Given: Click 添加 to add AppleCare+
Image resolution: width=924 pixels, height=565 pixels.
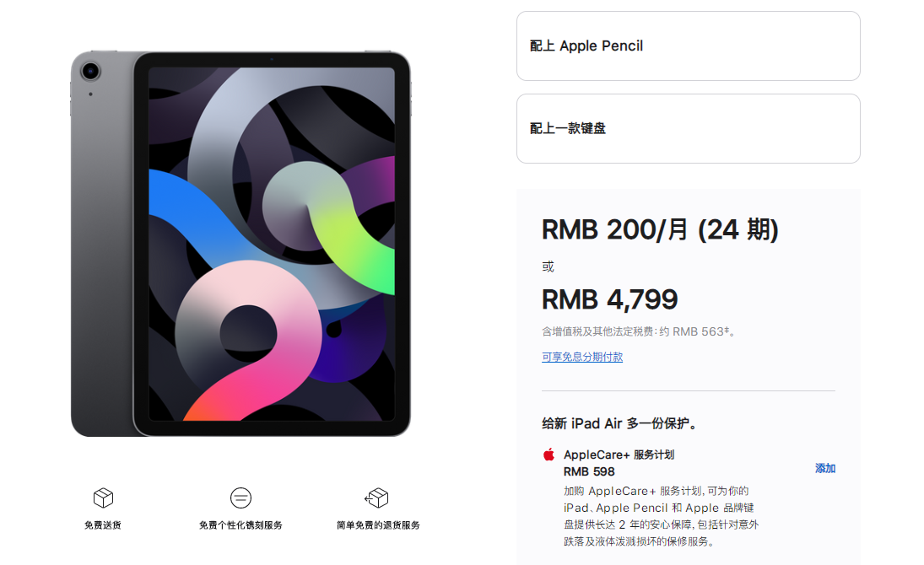Looking at the screenshot, I should pyautogui.click(x=825, y=468).
